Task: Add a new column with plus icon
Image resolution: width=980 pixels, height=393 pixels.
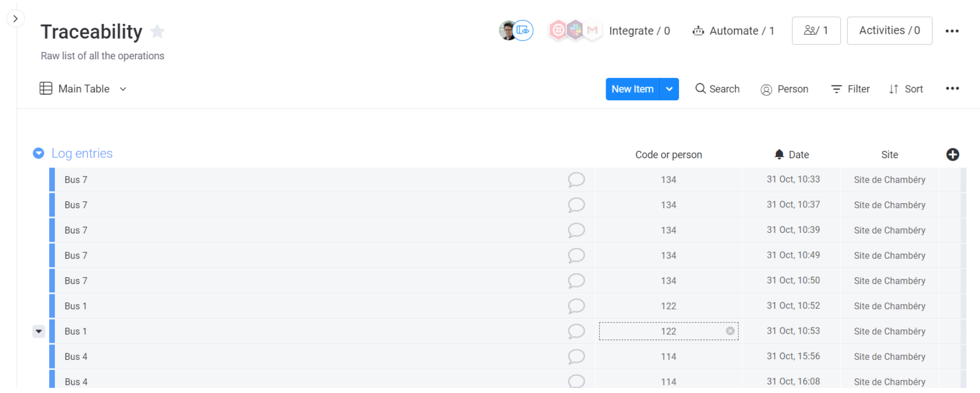Action: [952, 155]
